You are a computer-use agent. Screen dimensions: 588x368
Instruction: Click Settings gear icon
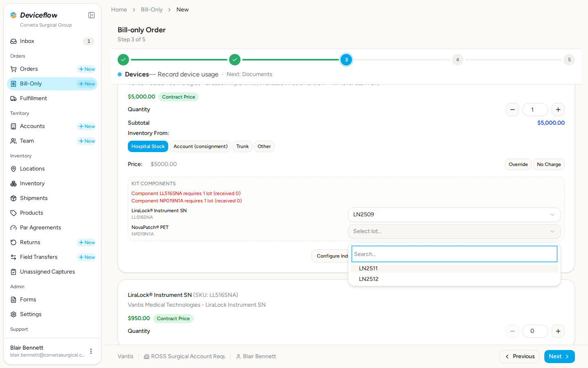13,314
